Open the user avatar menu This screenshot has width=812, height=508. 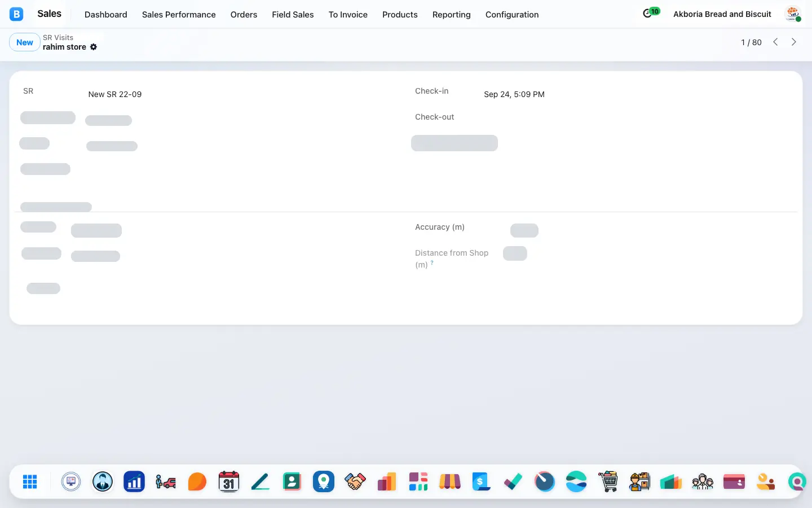click(793, 14)
